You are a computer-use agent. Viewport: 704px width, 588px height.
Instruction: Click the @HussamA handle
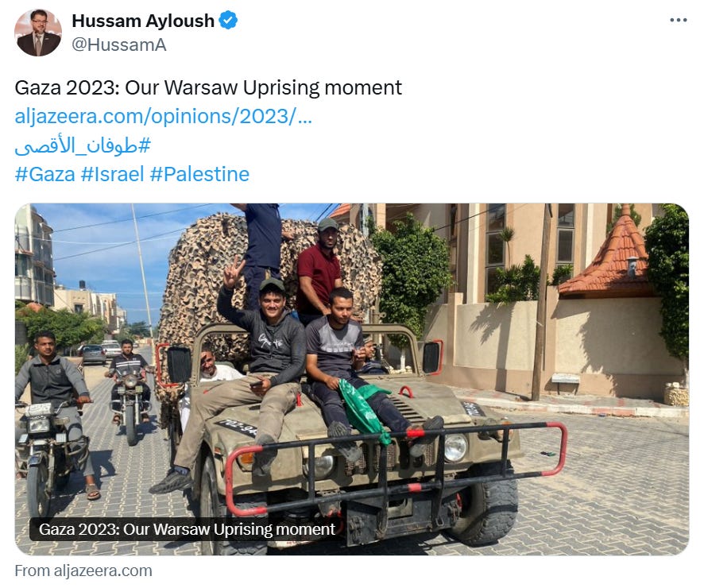click(x=119, y=44)
